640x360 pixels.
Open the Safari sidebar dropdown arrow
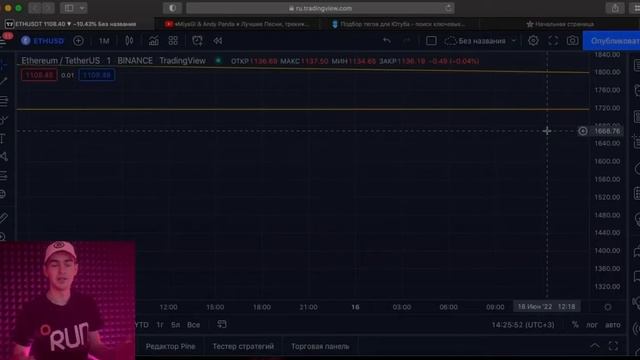pyautogui.click(x=82, y=8)
